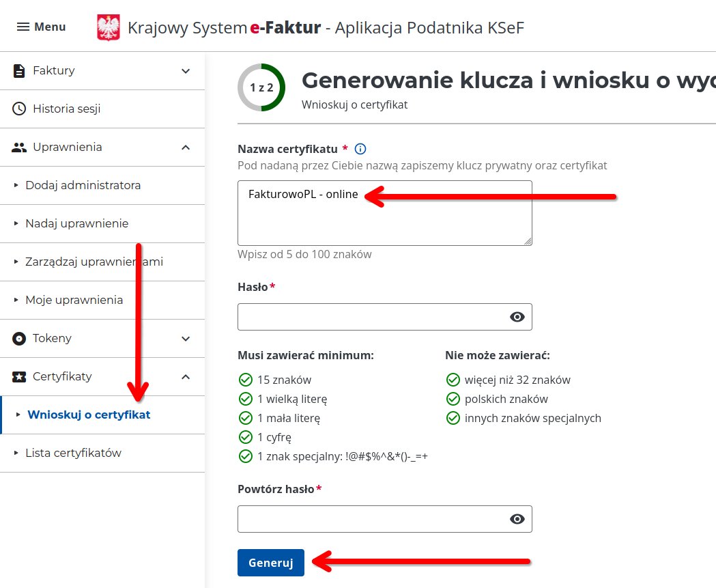Expand the Tokeny section chevron
This screenshot has width=716, height=588.
point(186,338)
